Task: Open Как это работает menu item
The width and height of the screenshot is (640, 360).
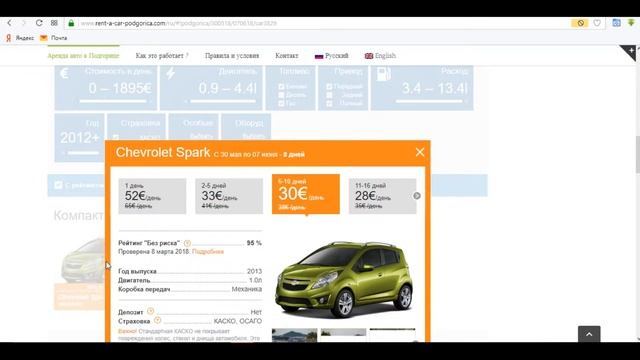Action: tap(162, 56)
